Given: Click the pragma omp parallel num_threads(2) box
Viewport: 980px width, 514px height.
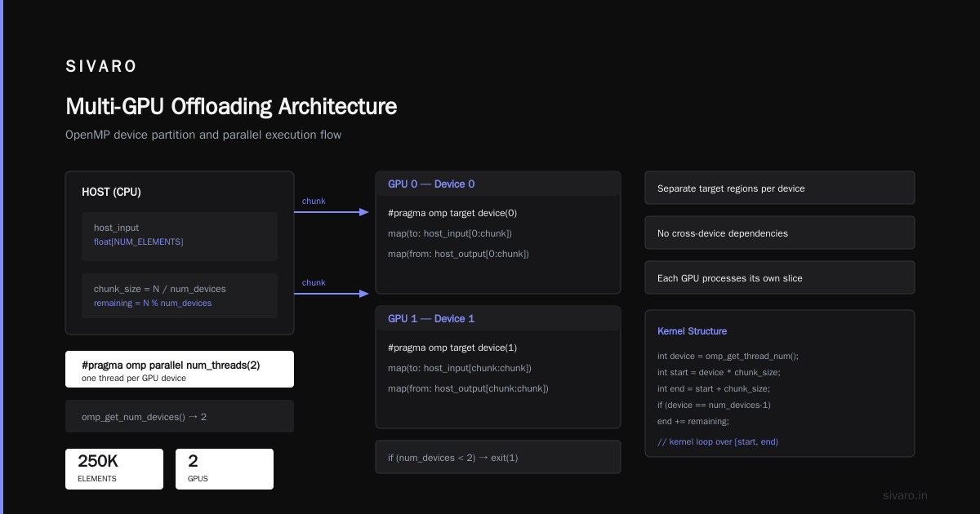Looking at the screenshot, I should click(x=180, y=370).
